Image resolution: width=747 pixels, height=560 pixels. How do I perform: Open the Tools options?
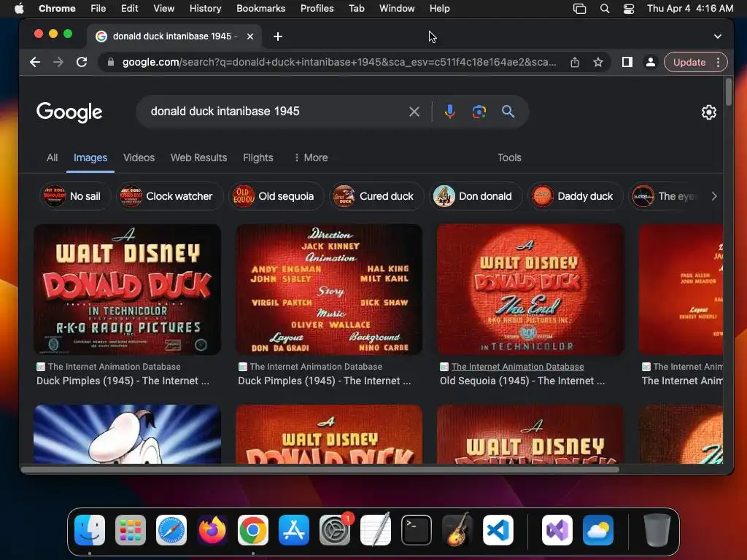tap(509, 157)
